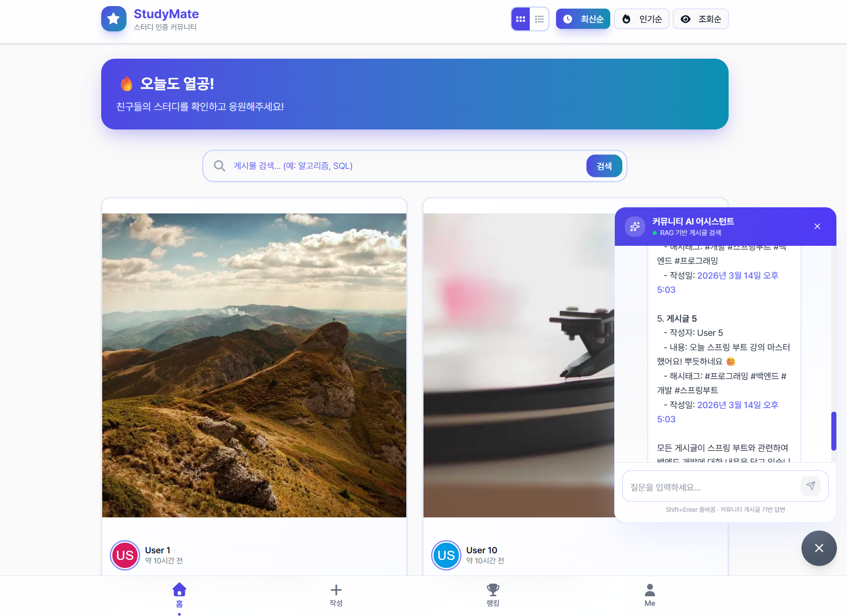Click '약 10시간 전' under User 1
Screen dimensions: 847x616
coord(164,561)
